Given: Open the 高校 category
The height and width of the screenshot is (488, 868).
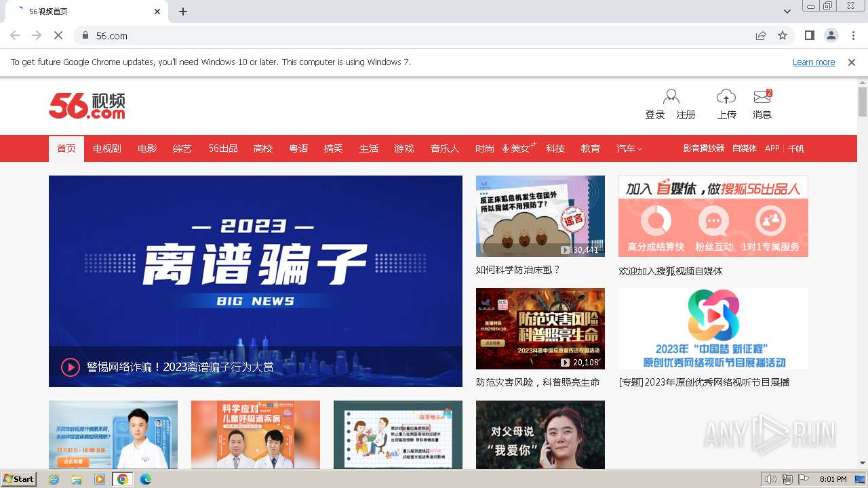Looking at the screenshot, I should coord(263,148).
